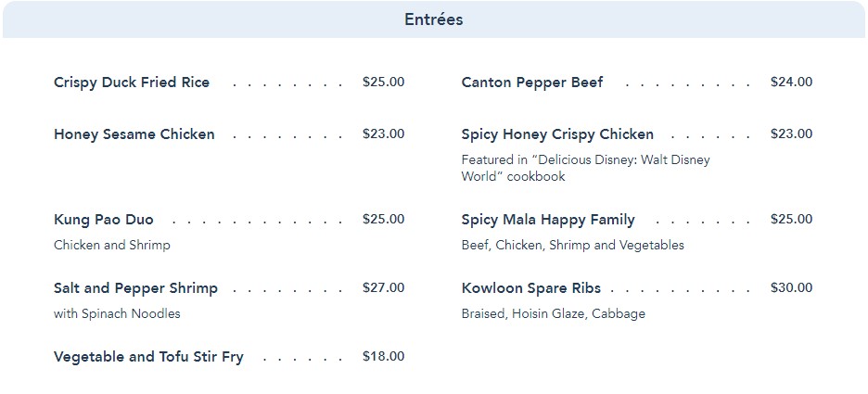Click Spicy Mala Happy Family entry
The height and width of the screenshot is (394, 868).
548,220
